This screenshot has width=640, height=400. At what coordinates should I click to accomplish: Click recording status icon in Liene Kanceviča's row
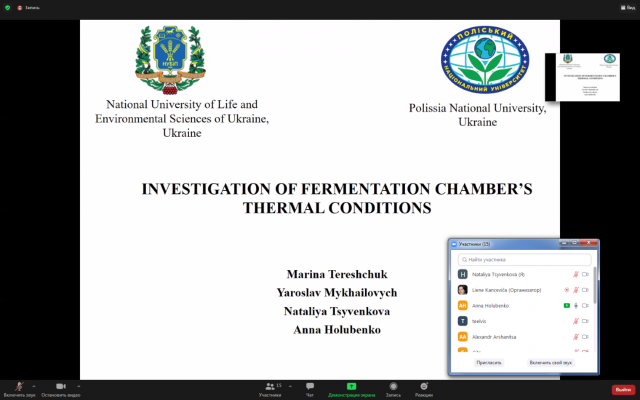click(x=567, y=290)
